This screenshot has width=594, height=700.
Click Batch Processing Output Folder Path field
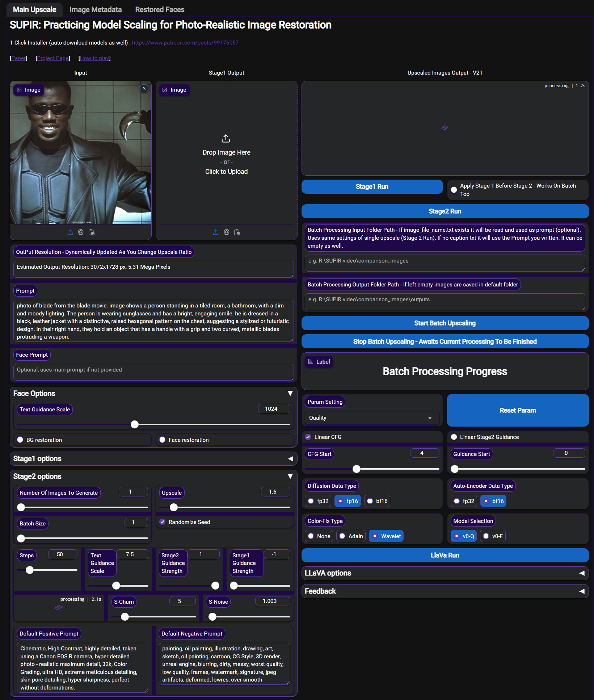click(445, 302)
